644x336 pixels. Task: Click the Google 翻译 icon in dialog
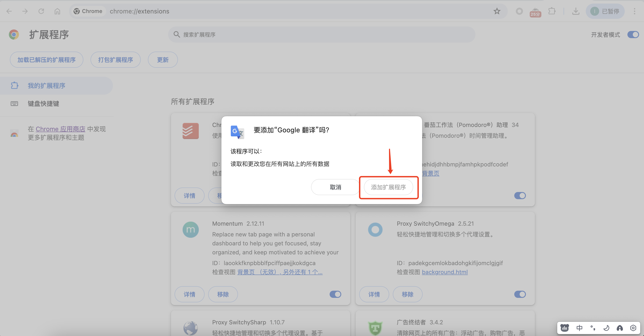point(237,132)
